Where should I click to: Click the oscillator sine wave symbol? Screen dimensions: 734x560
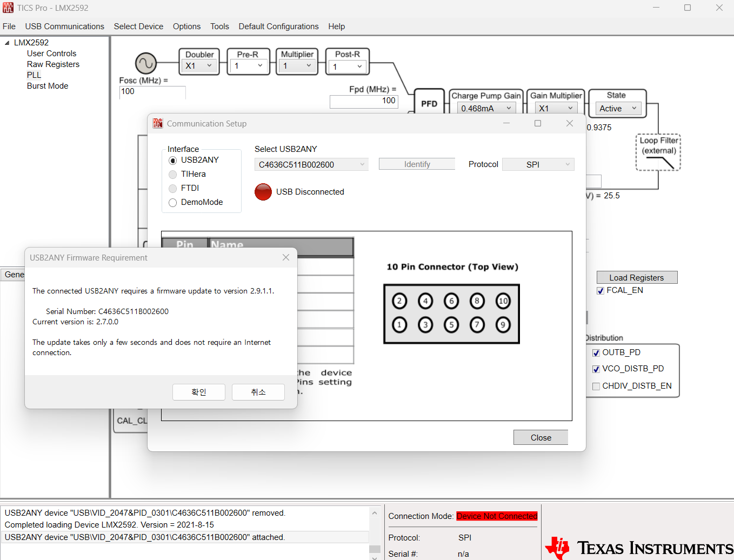[x=146, y=64]
